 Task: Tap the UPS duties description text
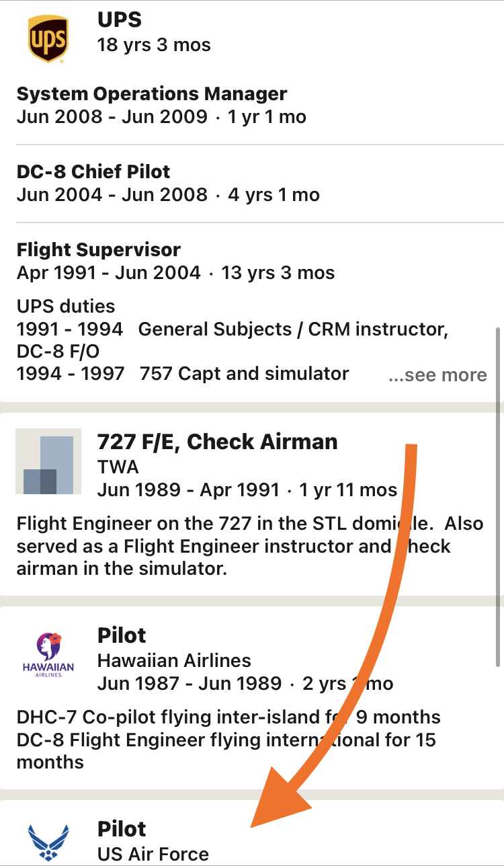(233, 340)
